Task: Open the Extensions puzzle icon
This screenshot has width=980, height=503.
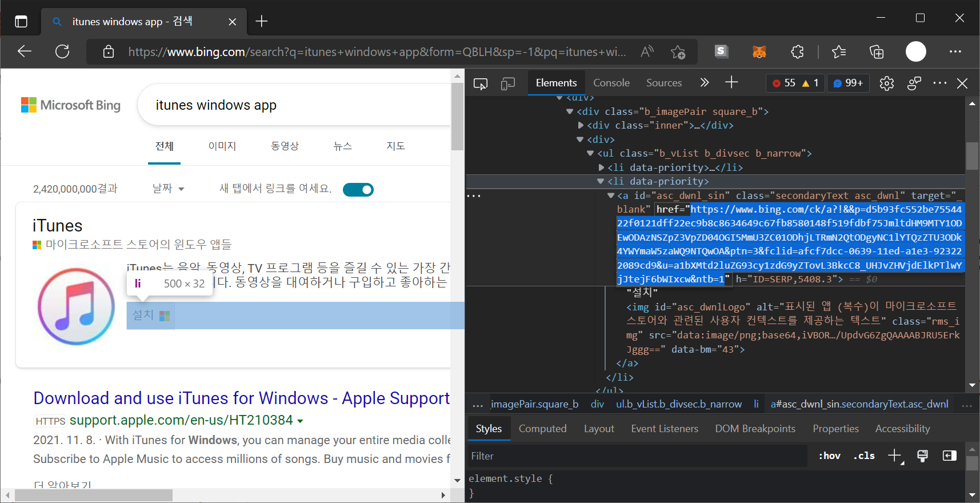Action: coord(797,52)
